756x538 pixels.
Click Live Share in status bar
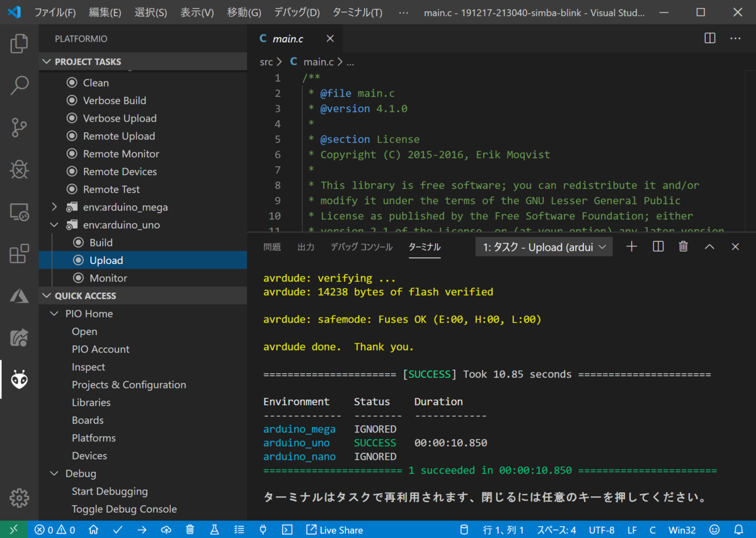[x=334, y=530]
